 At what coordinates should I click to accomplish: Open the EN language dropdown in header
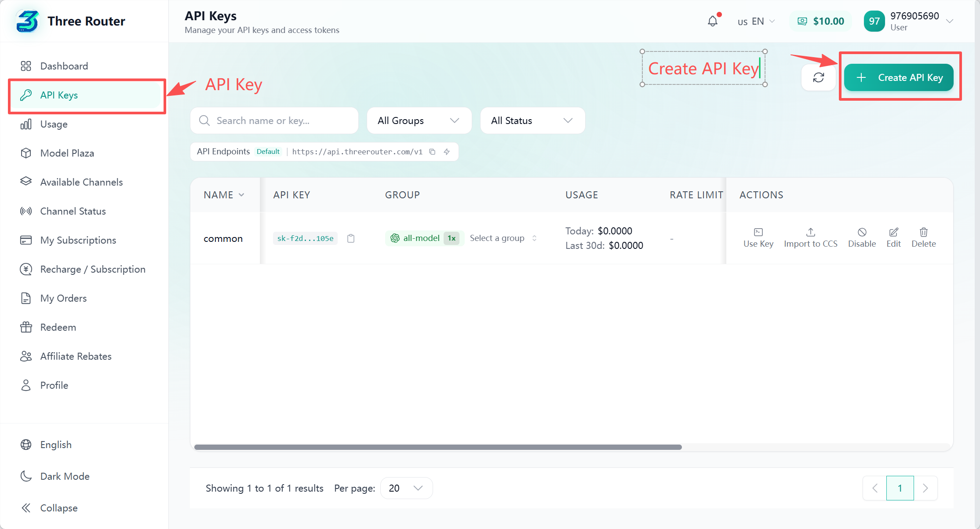[756, 21]
